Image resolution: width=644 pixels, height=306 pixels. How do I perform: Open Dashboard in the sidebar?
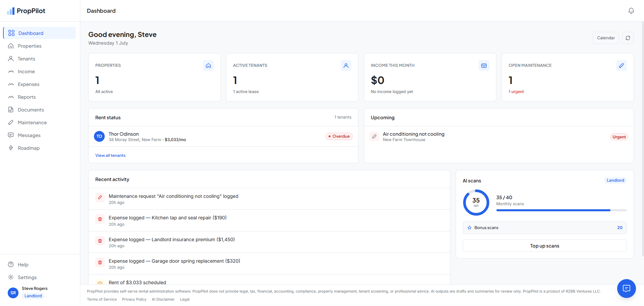tap(40, 33)
